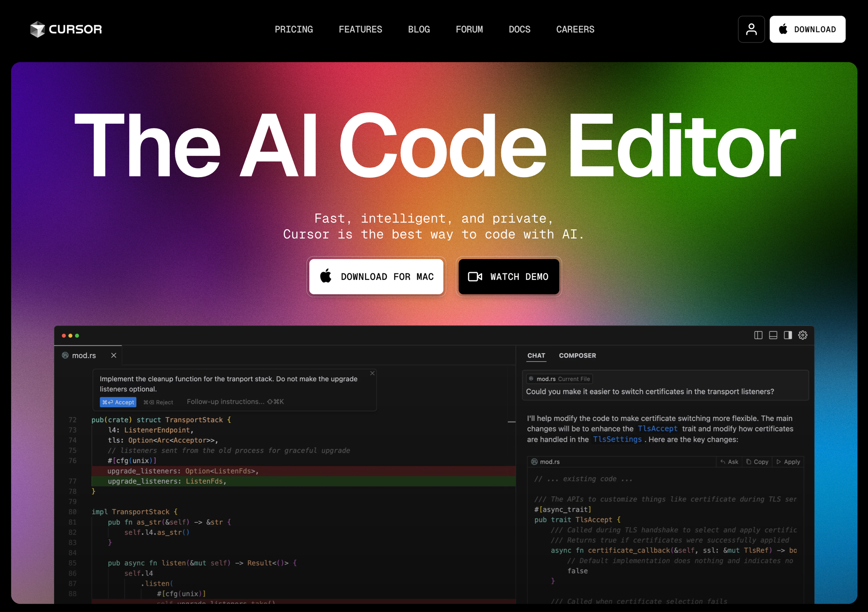Play the Watch Demo video button
Screen dimensions: 868x612
coord(509,276)
